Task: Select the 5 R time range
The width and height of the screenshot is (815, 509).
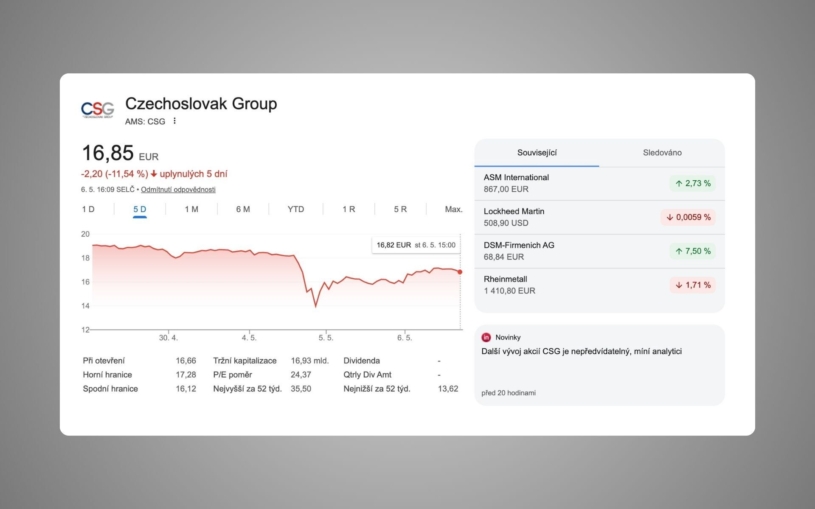Action: 400,209
